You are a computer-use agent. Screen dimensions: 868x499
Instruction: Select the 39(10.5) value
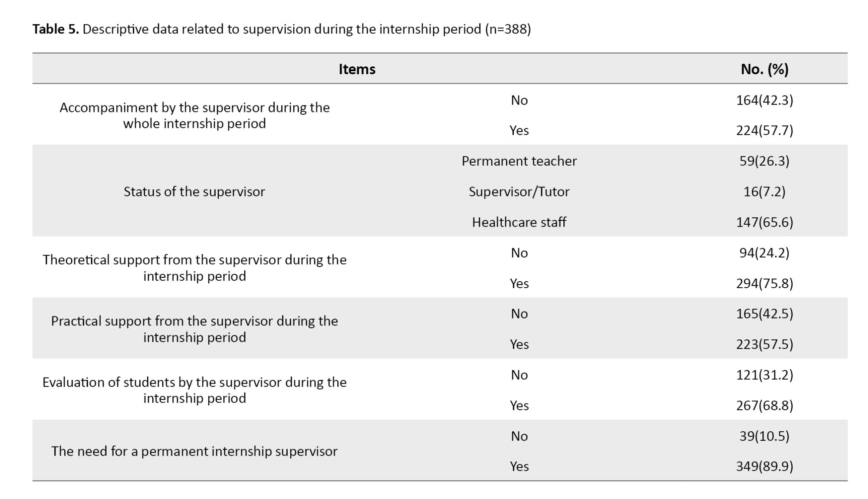click(x=764, y=436)
